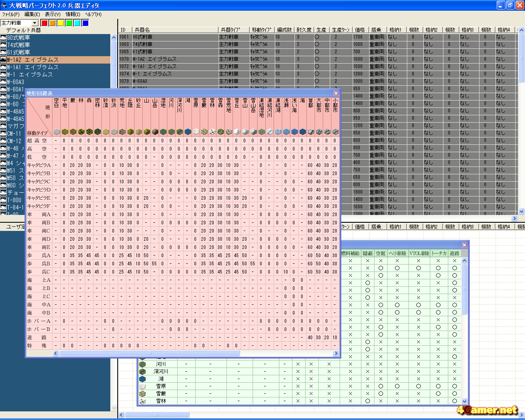Click the 雪藪 tile icon in green table
This screenshot has height=420, width=525.
coord(142,393)
